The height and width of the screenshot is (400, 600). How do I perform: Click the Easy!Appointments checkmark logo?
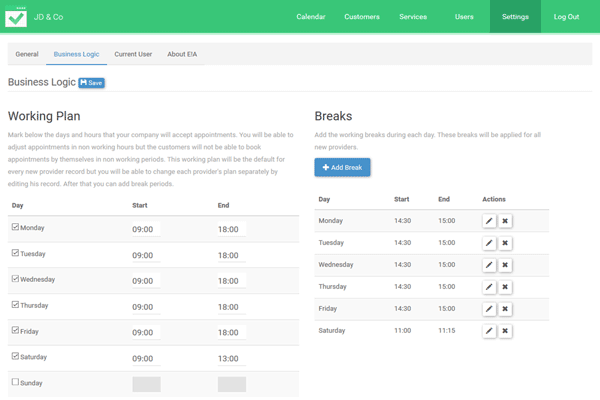(x=16, y=17)
